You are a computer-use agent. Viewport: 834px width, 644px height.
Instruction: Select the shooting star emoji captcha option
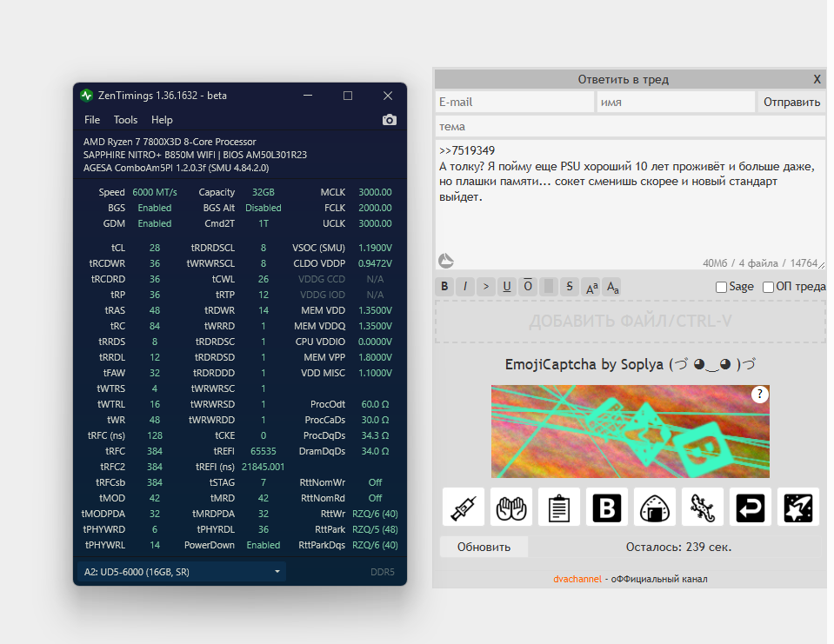pos(798,507)
